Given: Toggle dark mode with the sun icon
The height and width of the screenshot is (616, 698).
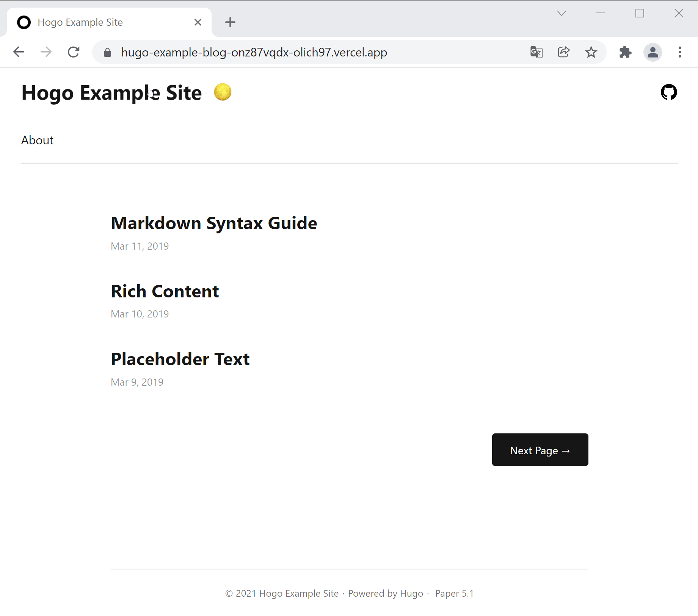Looking at the screenshot, I should point(223,92).
